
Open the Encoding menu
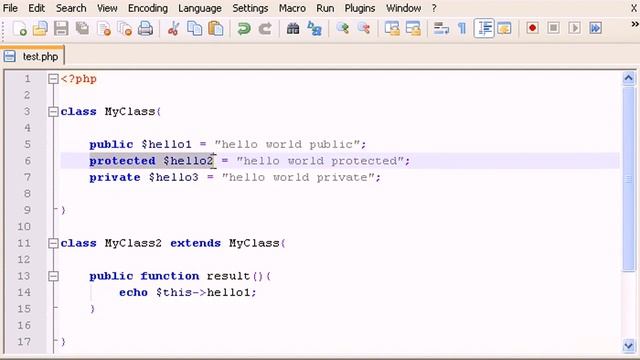click(x=148, y=8)
